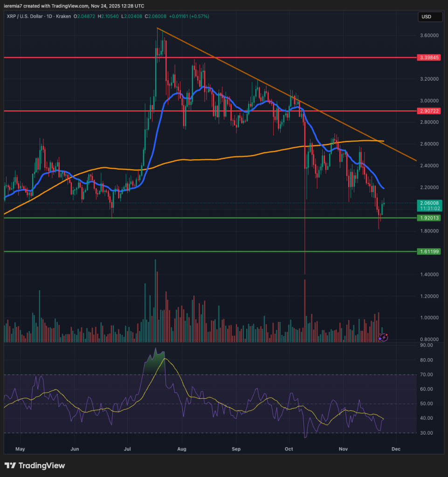Click the red resistance price label 2.90722
Screen dimensions: 448x477
tap(429, 111)
